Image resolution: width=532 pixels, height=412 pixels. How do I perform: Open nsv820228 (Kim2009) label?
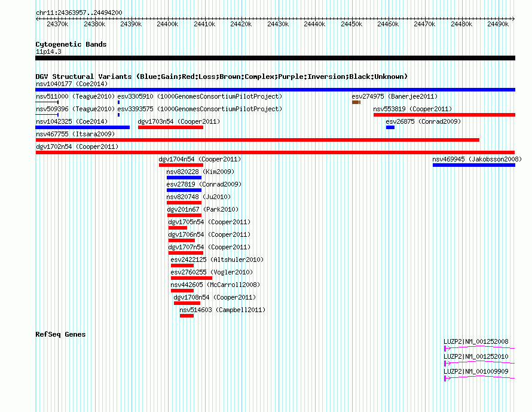[200, 172]
